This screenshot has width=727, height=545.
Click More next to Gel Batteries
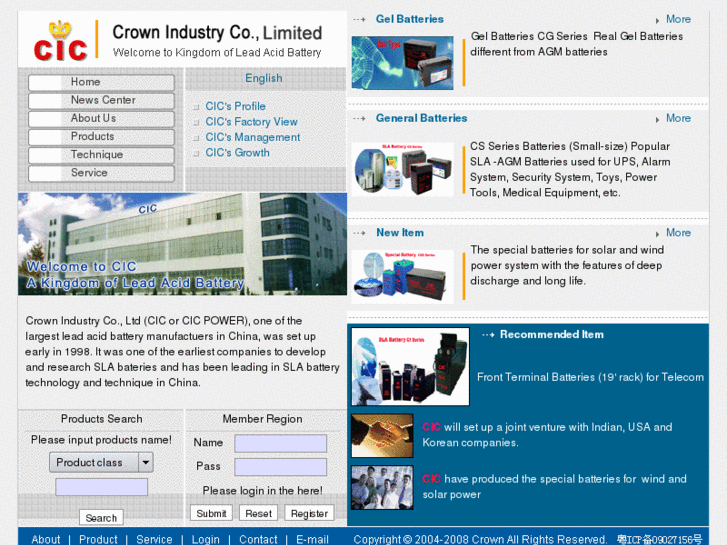[x=678, y=19]
